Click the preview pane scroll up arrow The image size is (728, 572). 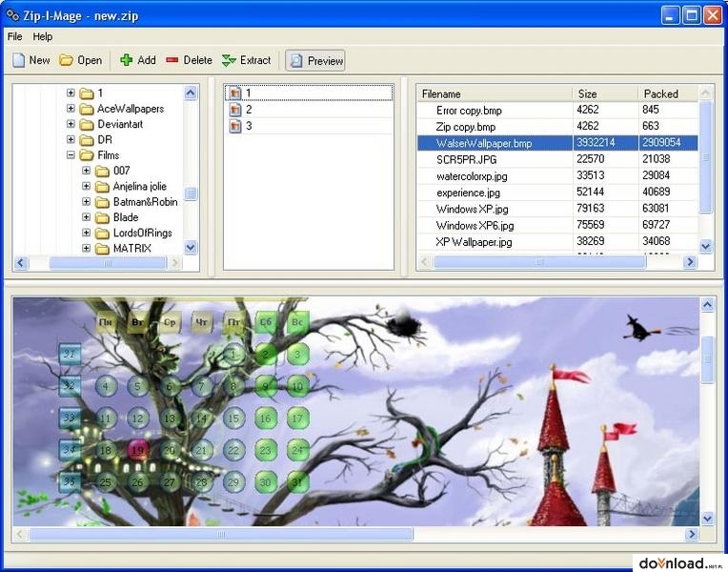(x=707, y=305)
